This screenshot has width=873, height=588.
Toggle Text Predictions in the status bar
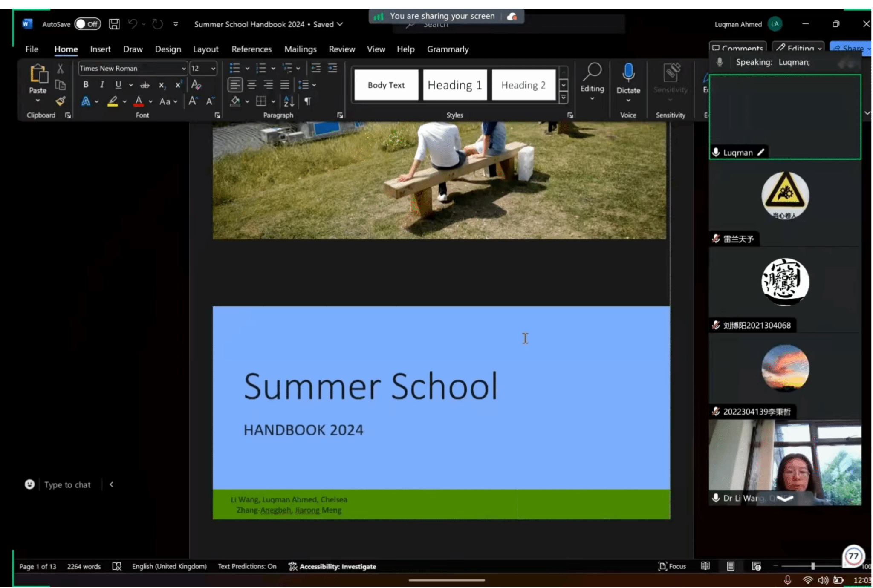point(247,566)
